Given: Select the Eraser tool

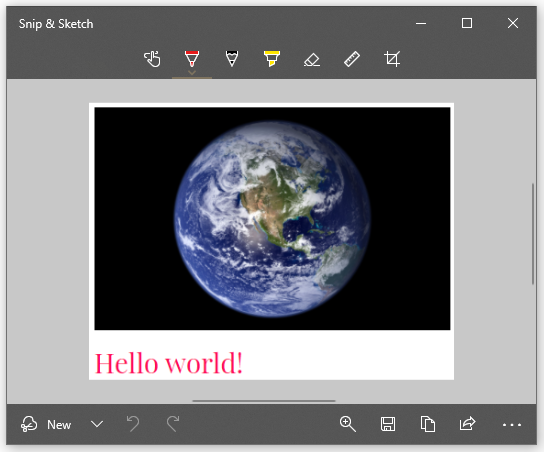Looking at the screenshot, I should pos(312,59).
